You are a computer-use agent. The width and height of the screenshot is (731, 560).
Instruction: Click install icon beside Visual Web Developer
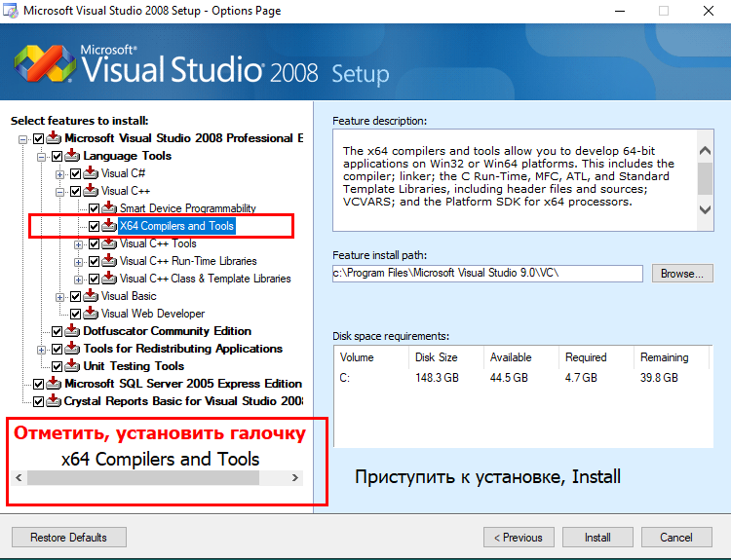[91, 314]
